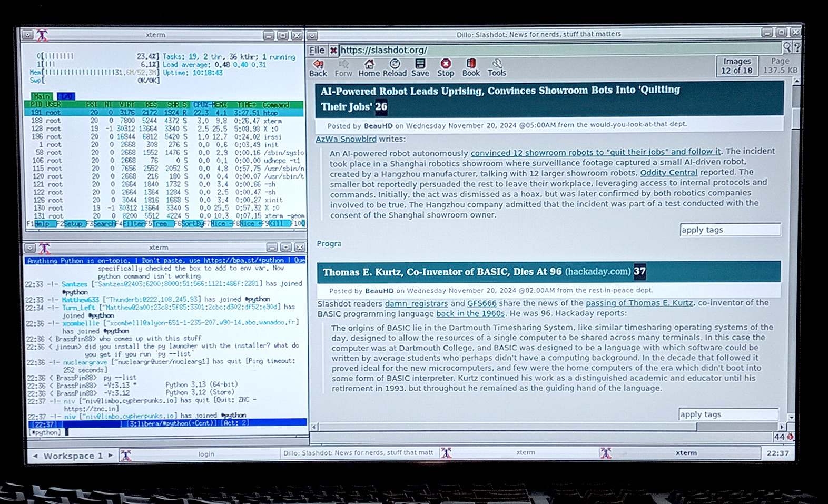Open the 'convinced 12 showroom robots' link
Viewport: 828px width, 504px height.
(596, 152)
